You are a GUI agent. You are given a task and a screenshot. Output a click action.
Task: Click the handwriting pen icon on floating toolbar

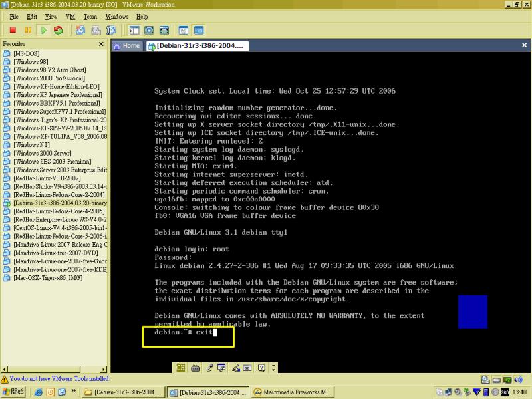point(236,368)
